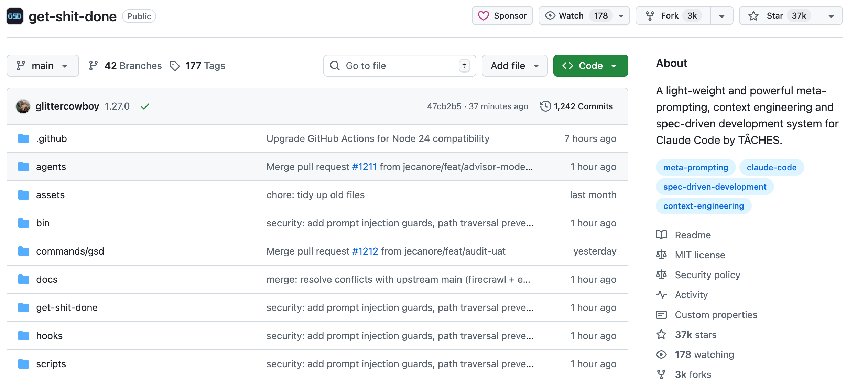The height and width of the screenshot is (382, 868).
Task: Open the 42 Branches list
Action: pyautogui.click(x=125, y=66)
